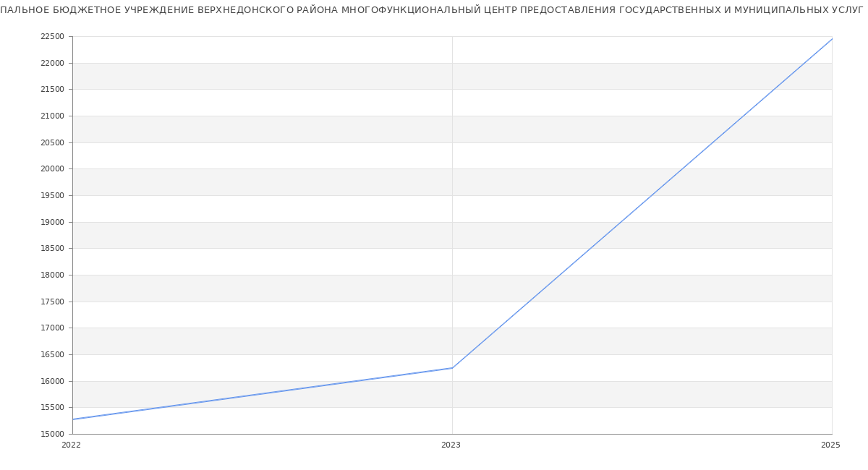Click the 21500 y-axis label
The width and height of the screenshot is (868, 470).
[x=52, y=90]
